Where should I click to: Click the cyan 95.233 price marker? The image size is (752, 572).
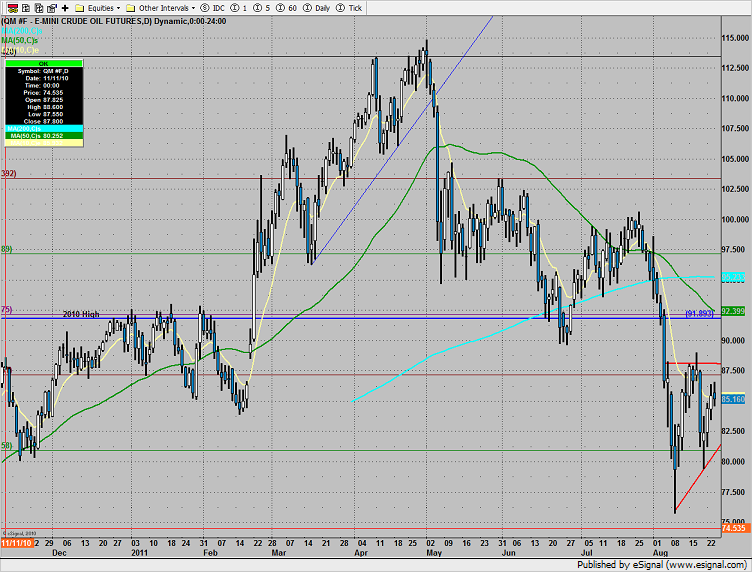point(733,277)
